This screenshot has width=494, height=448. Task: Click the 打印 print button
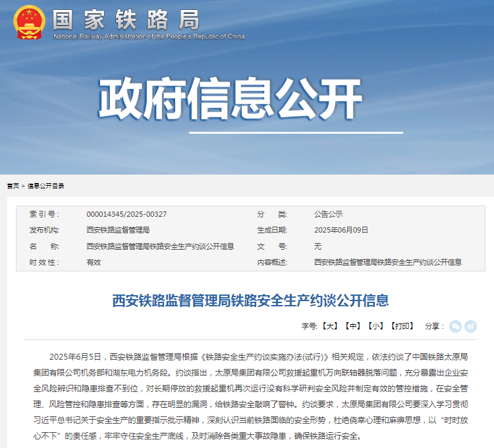402,326
